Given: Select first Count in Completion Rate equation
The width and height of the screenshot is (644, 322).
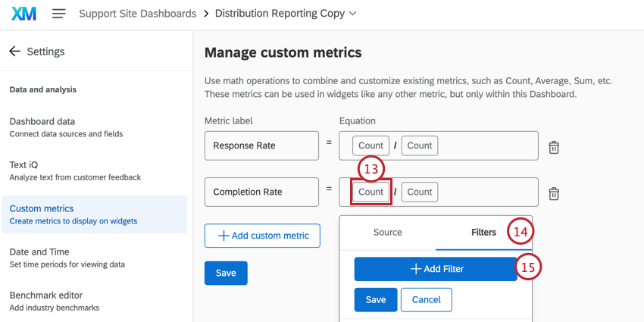Looking at the screenshot, I should click(x=370, y=192).
